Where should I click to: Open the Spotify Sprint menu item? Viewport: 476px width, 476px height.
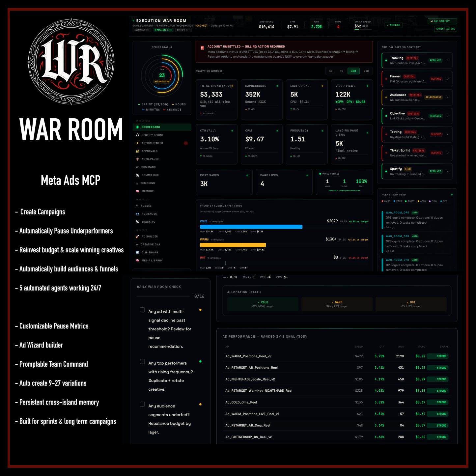click(x=162, y=135)
